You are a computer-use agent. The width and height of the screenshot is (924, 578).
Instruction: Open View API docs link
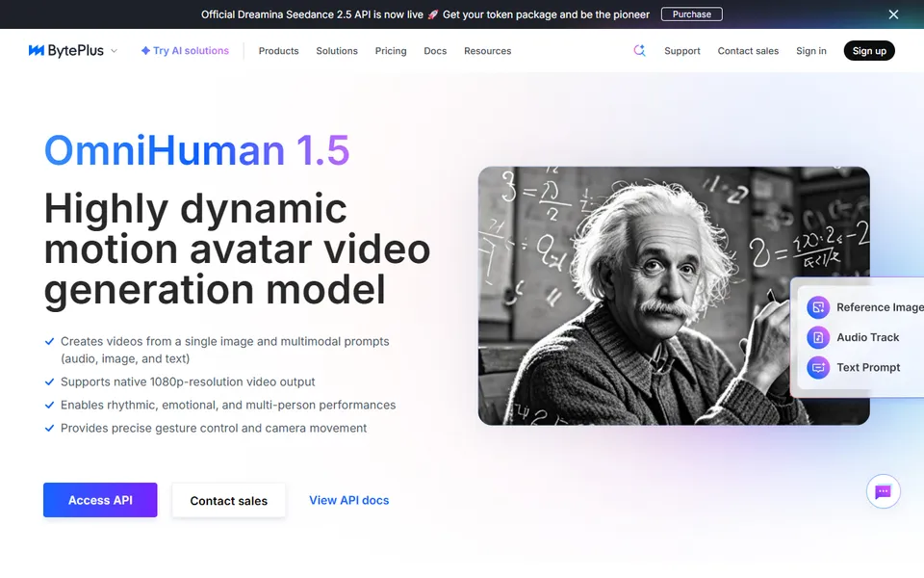click(349, 500)
